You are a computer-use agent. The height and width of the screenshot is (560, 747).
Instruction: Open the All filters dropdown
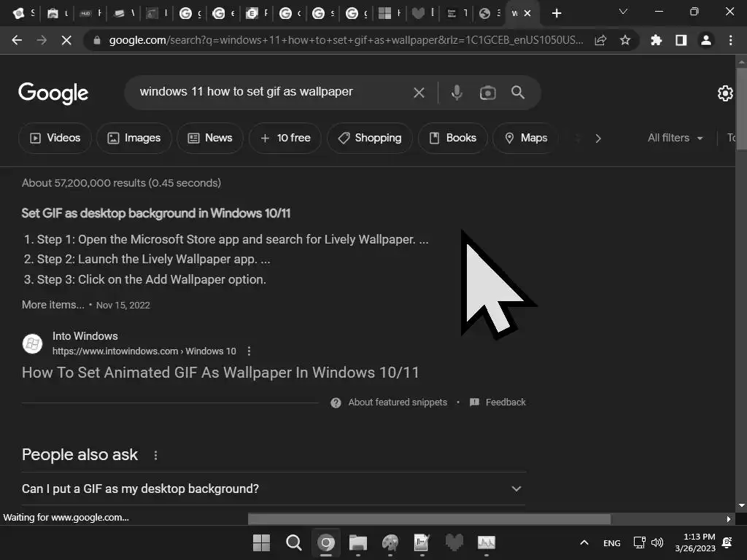click(x=675, y=138)
